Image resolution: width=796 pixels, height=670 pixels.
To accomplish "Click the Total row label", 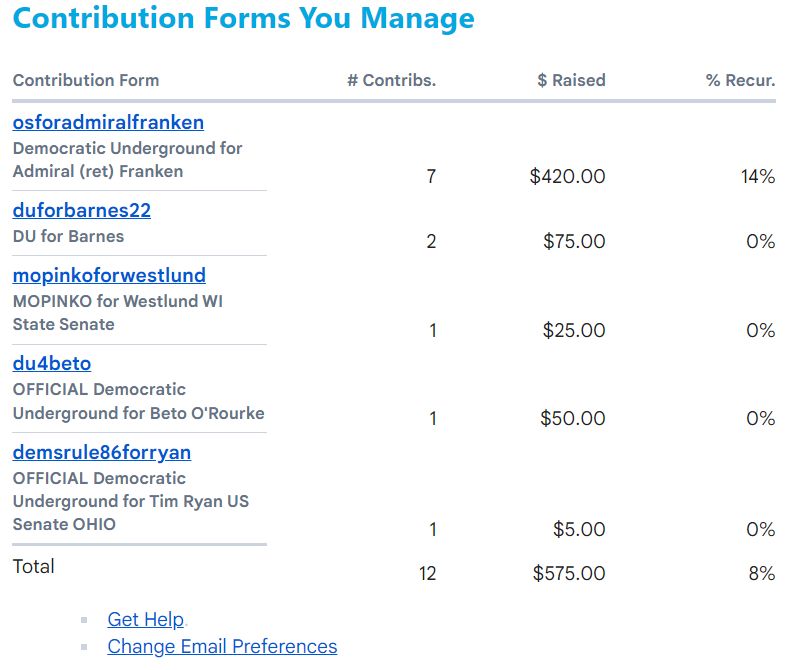I will click(34, 566).
